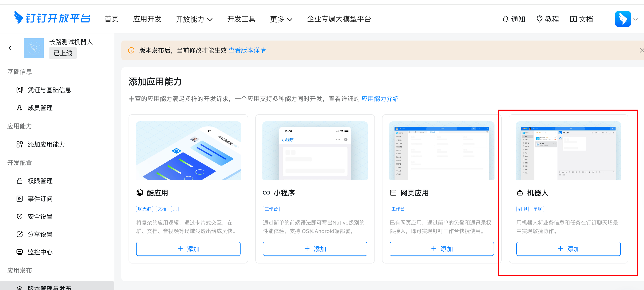The width and height of the screenshot is (644, 290).
Task: Click the 长路测试机器人 app avatar
Action: tap(34, 48)
